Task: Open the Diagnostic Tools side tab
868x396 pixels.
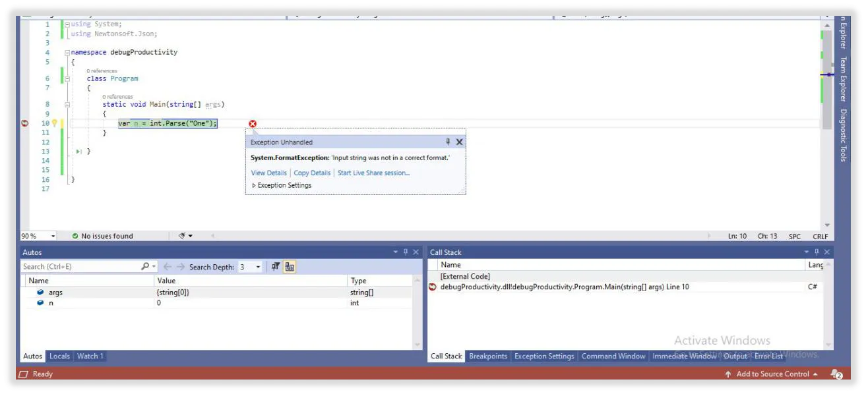Action: coord(843,135)
